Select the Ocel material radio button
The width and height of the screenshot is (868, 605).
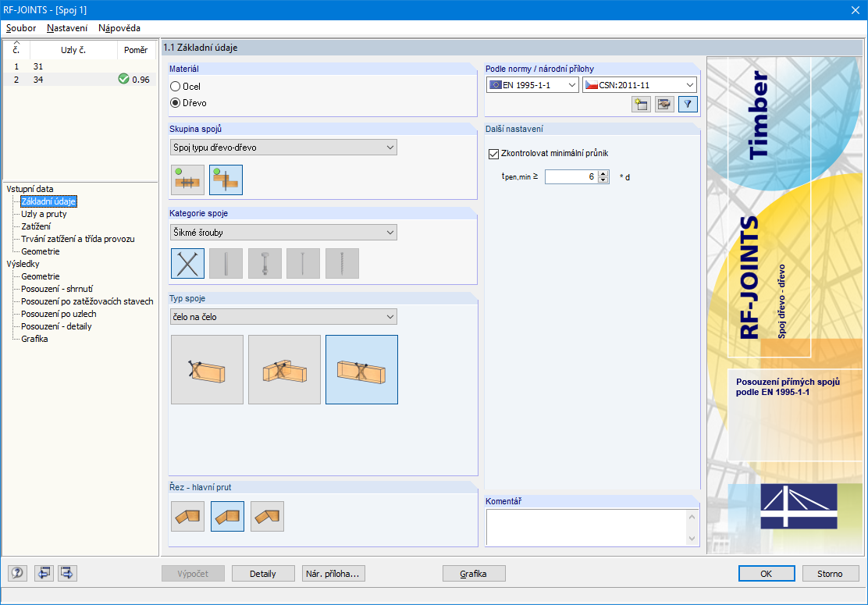point(176,87)
